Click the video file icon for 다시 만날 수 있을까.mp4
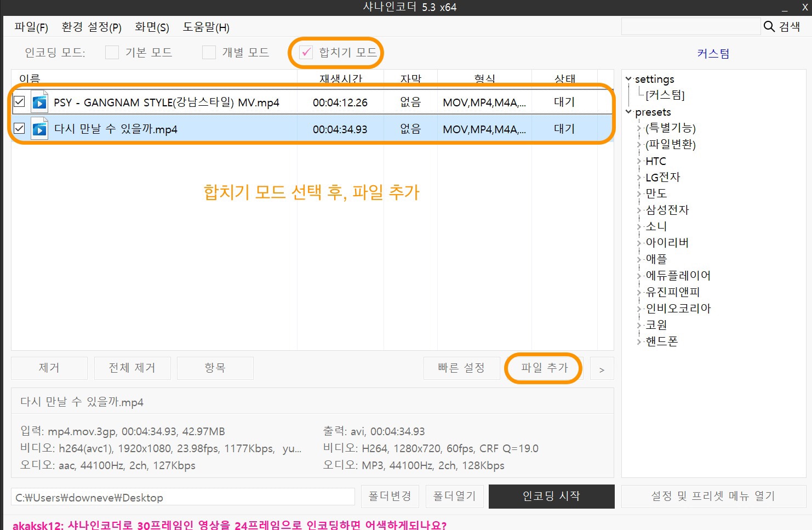 coord(39,129)
